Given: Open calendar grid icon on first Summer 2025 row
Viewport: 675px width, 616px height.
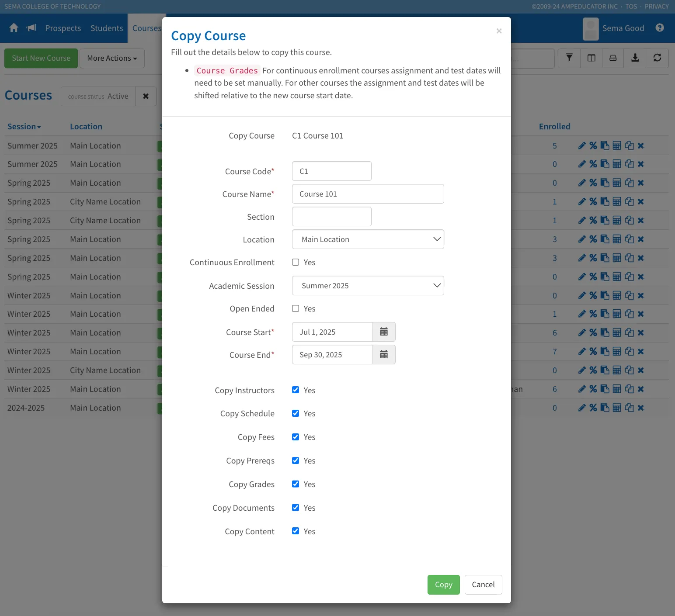Looking at the screenshot, I should [x=617, y=146].
